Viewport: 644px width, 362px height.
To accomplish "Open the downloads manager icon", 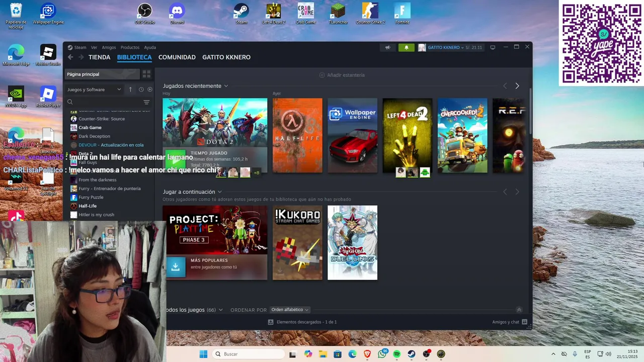I will tap(271, 322).
